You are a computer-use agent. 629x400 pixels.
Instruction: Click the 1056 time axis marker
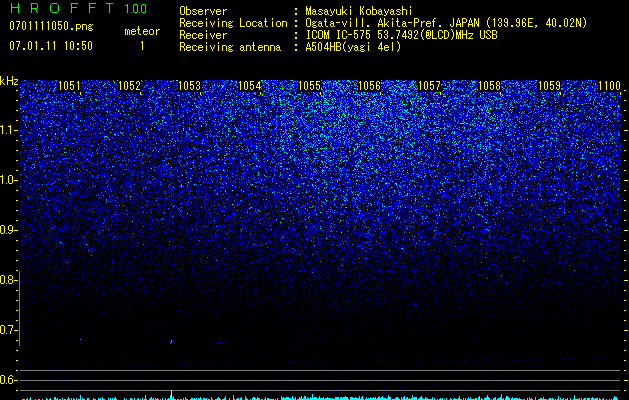369,86
